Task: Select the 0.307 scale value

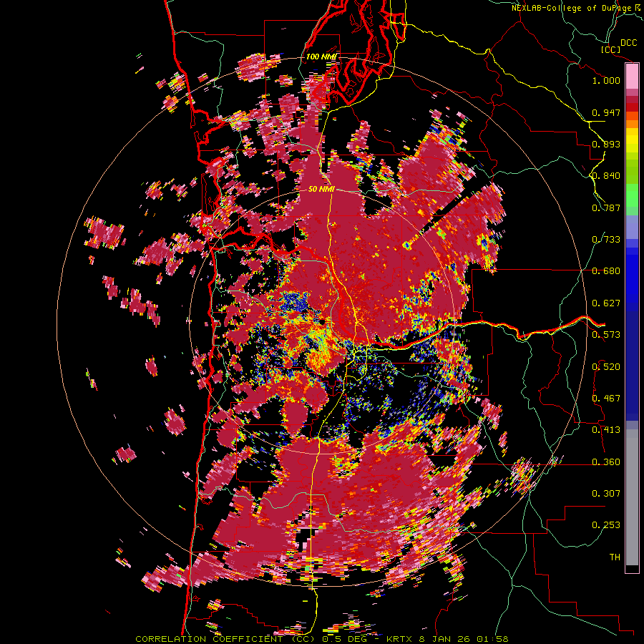Action: pos(606,494)
